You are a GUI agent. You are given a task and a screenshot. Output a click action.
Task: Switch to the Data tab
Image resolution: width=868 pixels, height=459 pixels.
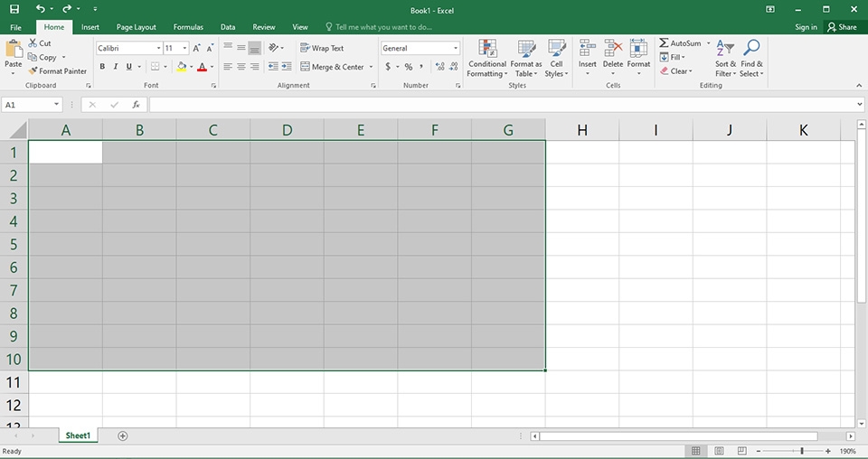coord(228,27)
